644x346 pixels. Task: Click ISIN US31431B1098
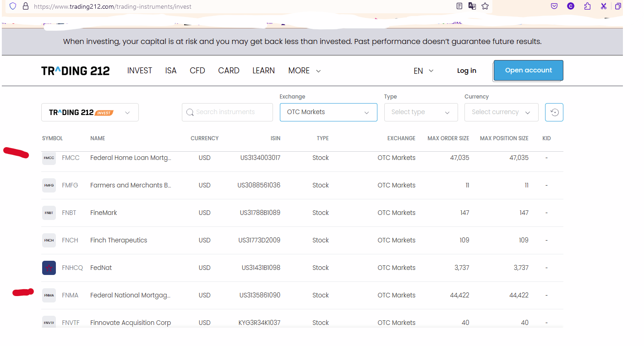261,268
